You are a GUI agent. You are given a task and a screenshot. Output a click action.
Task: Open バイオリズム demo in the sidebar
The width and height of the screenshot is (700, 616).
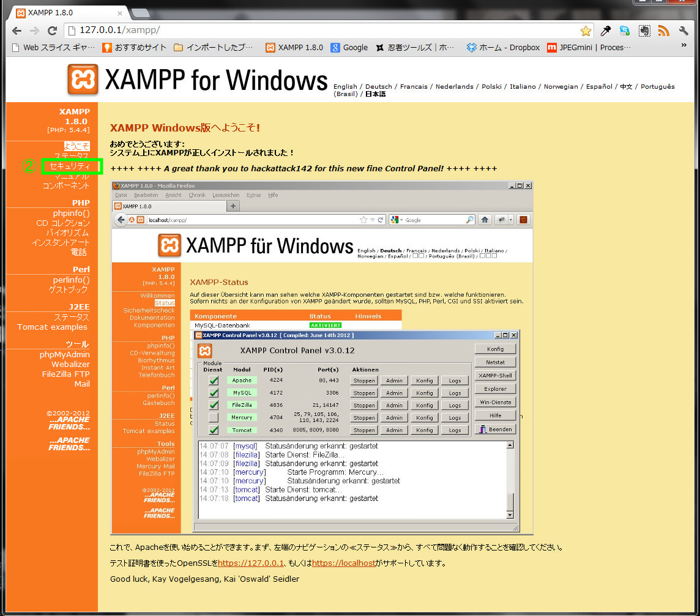click(67, 233)
